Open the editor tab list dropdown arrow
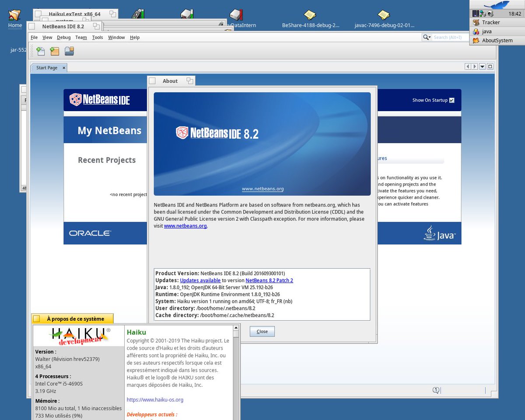This screenshot has width=525, height=420. coord(482,66)
